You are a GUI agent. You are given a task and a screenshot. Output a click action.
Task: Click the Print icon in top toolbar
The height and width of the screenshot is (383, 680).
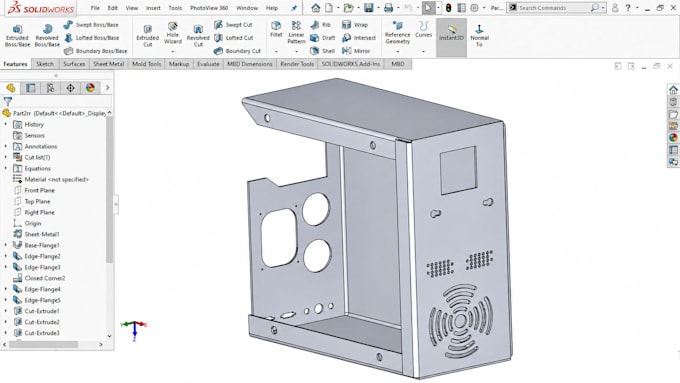[389, 8]
